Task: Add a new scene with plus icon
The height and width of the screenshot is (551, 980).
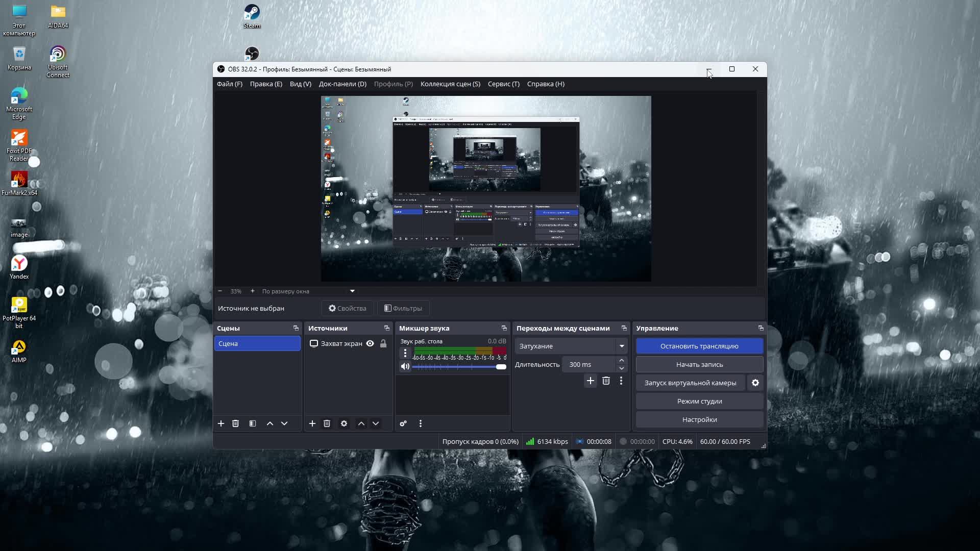Action: (221, 423)
